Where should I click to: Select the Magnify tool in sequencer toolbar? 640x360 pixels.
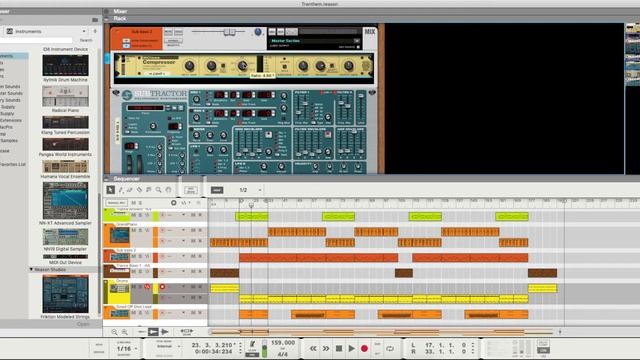tap(158, 190)
